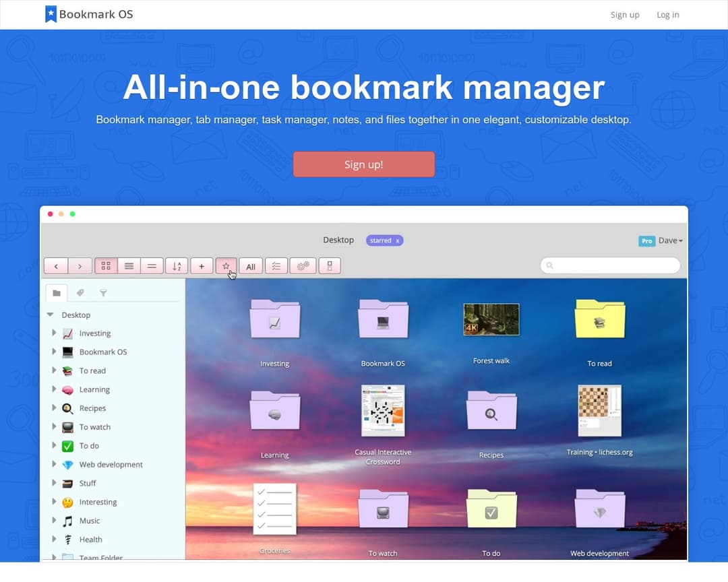Select the folders tab in sidebar
The width and height of the screenshot is (728, 582).
click(x=57, y=293)
